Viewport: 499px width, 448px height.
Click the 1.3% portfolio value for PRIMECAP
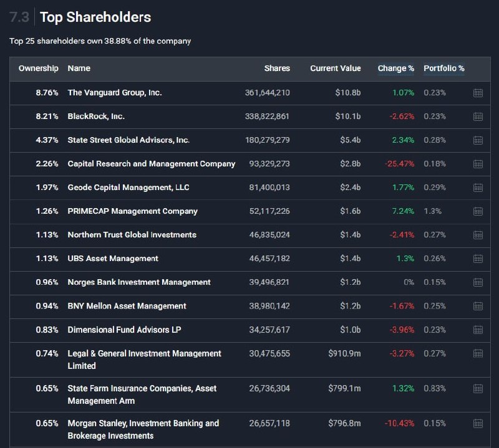point(432,211)
